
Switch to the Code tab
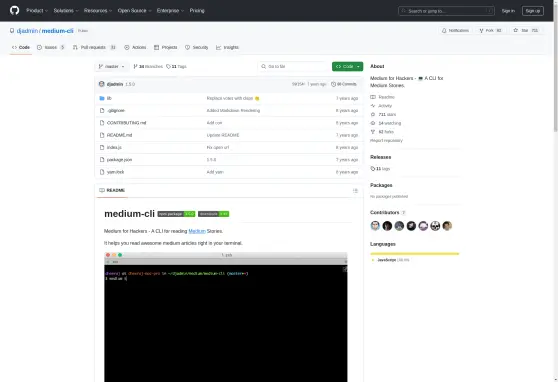pos(21,47)
